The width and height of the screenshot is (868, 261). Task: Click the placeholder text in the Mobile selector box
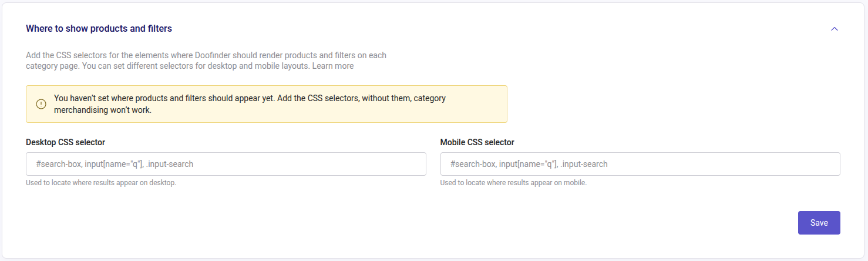pyautogui.click(x=529, y=164)
